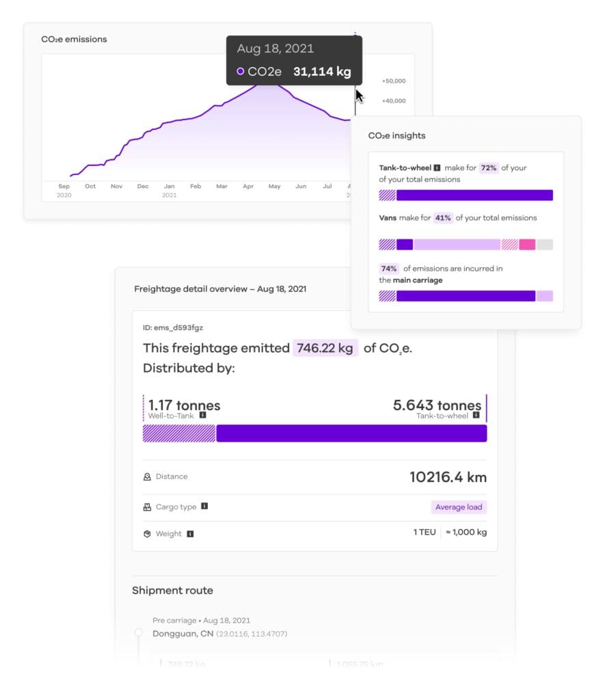605x700 pixels.
Task: Open the Weight info icon
Action: point(190,534)
